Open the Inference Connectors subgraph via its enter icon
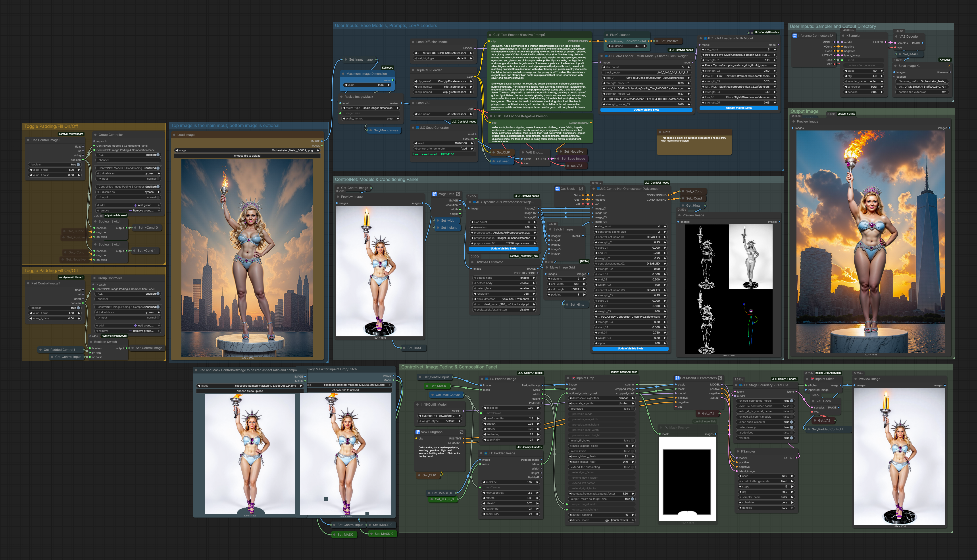The height and width of the screenshot is (560, 977). coord(832,36)
